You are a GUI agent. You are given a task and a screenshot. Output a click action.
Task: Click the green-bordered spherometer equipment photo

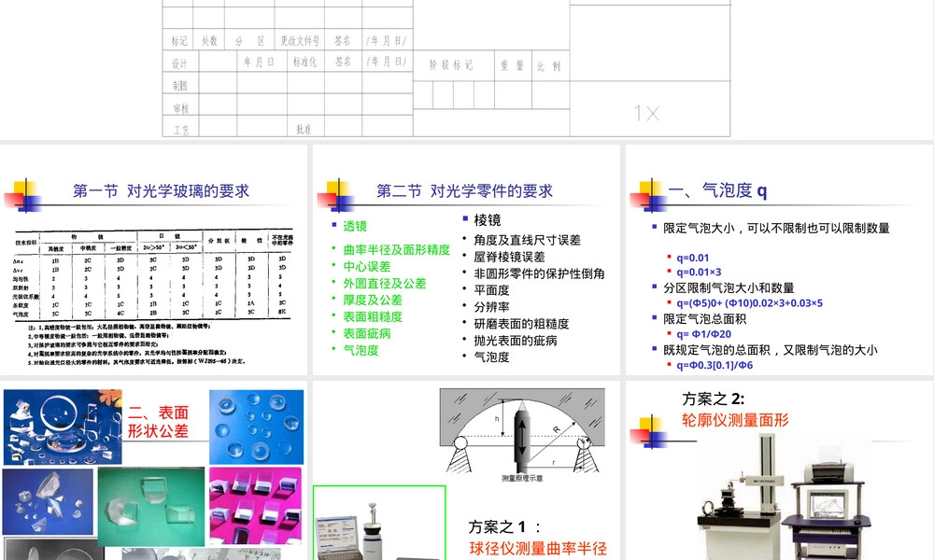(379, 523)
